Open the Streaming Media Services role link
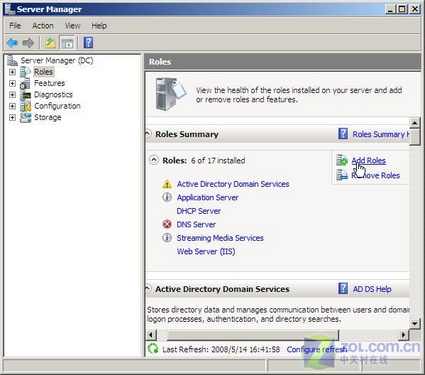Screen dimensions: 425x375 point(220,238)
